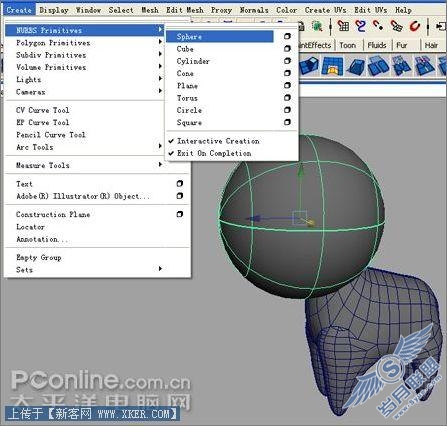Open the Construction Plane option box
447x426 pixels.
[180, 214]
